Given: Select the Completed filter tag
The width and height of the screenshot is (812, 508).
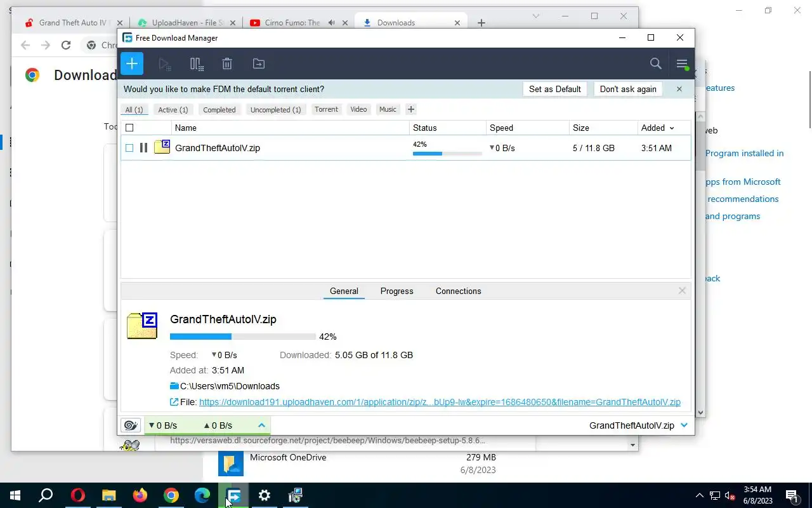Looking at the screenshot, I should point(219,110).
